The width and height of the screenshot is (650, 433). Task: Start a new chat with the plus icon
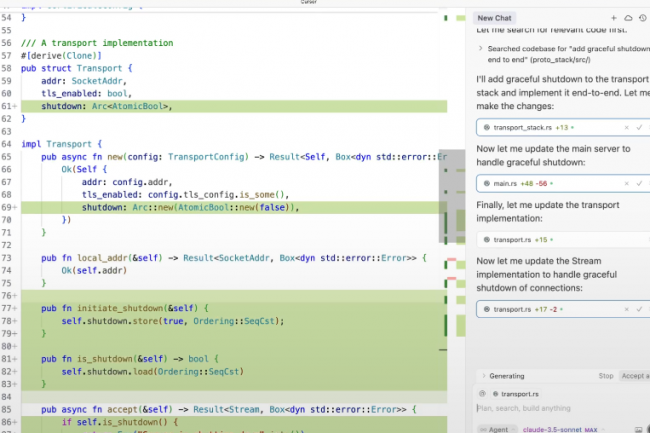point(614,18)
